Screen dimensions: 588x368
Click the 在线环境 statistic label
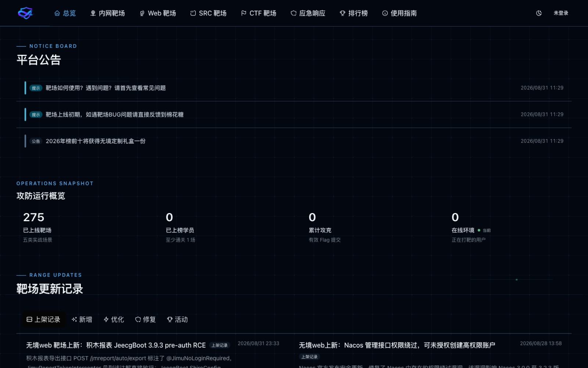click(463, 230)
